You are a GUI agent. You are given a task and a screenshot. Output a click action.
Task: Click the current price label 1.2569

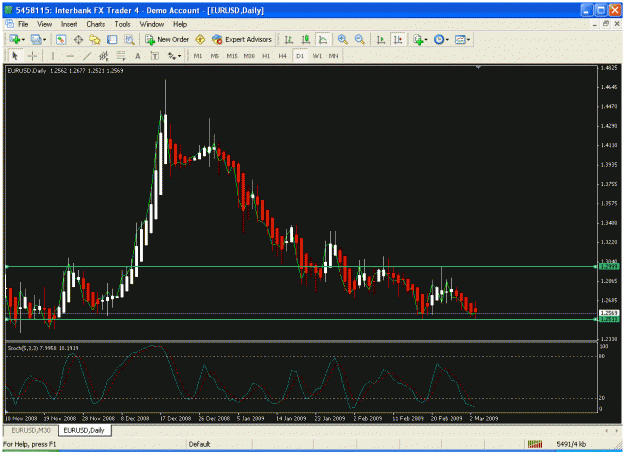[610, 313]
